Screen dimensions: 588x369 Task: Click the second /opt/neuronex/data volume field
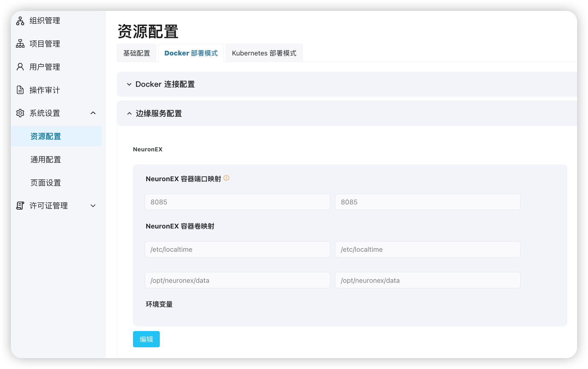click(x=427, y=280)
